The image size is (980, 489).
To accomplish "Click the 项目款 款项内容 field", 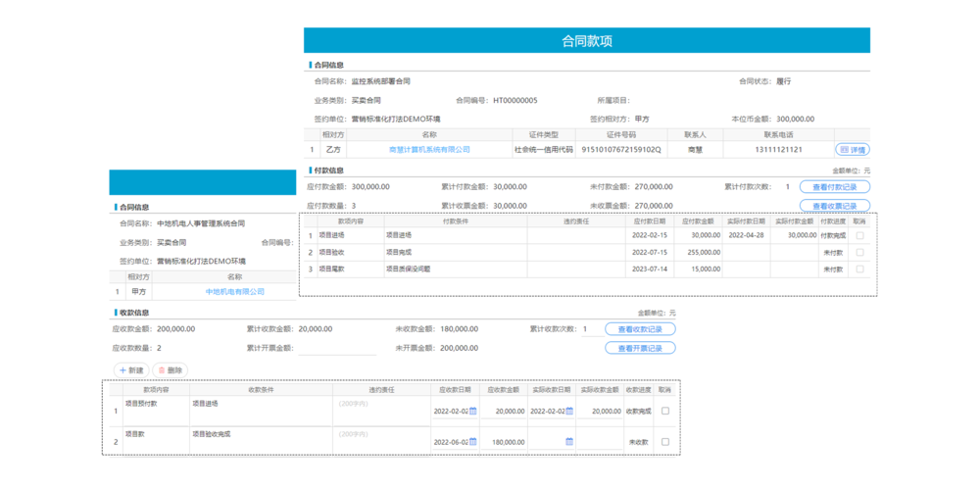I will [155, 440].
